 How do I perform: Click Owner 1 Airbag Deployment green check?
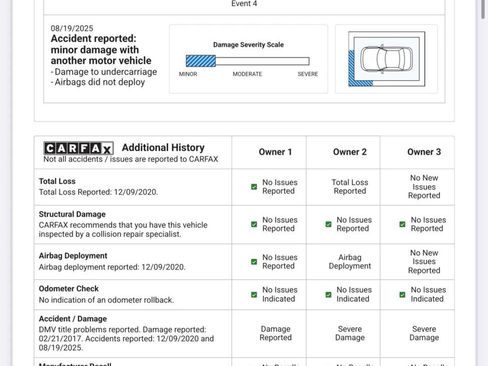point(254,262)
